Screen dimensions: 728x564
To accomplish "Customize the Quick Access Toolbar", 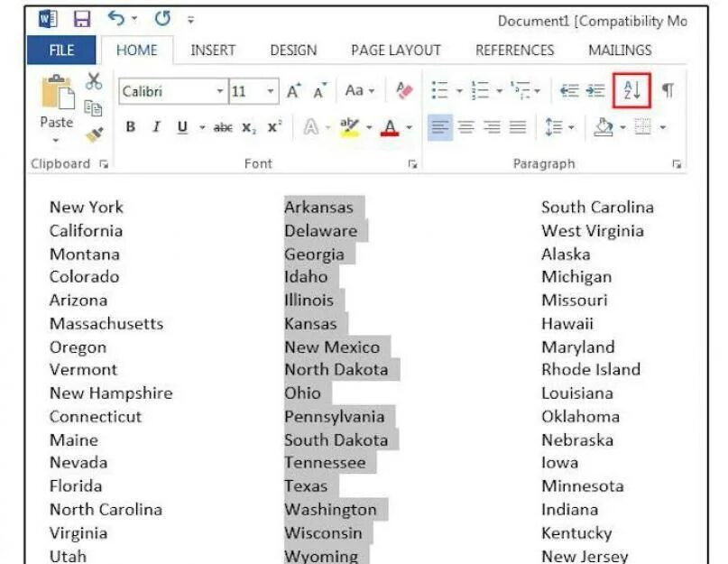I will pyautogui.click(x=191, y=20).
